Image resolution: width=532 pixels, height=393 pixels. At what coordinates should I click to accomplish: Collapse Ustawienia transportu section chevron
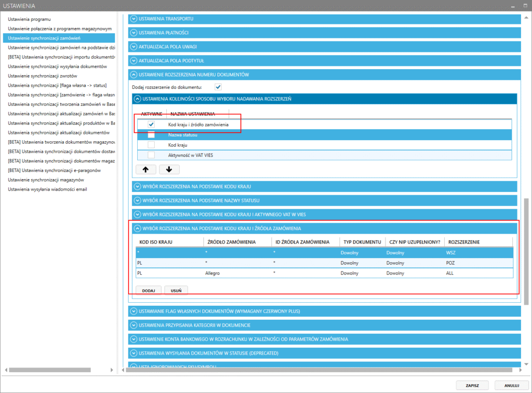click(x=134, y=19)
